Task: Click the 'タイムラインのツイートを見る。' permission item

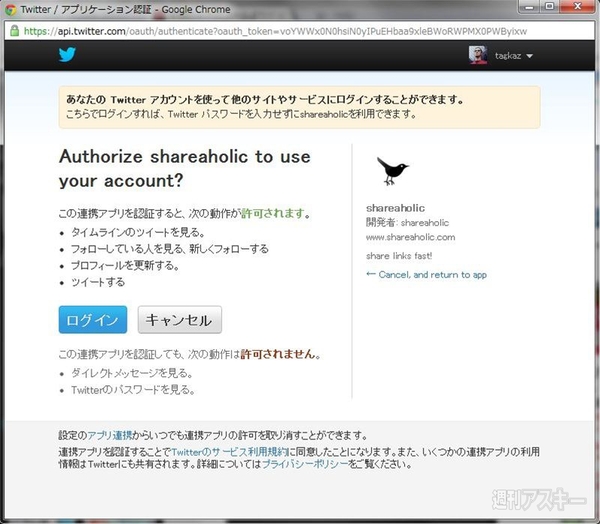Action: click(138, 232)
